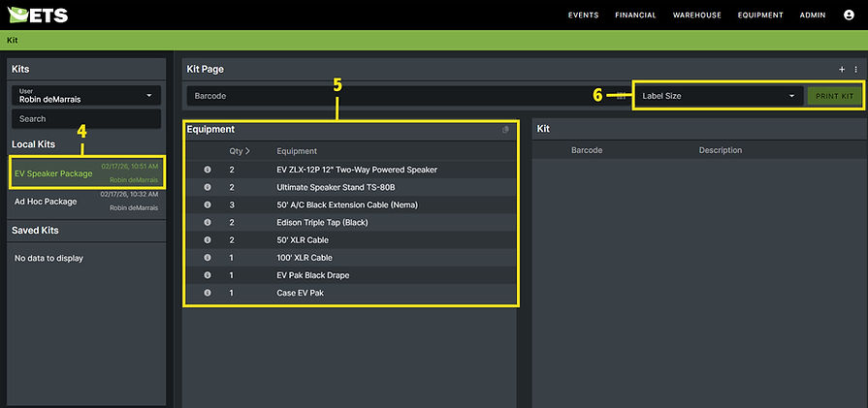Open info for 50' XLR Cable
This screenshot has width=868, height=408.
[x=208, y=240]
